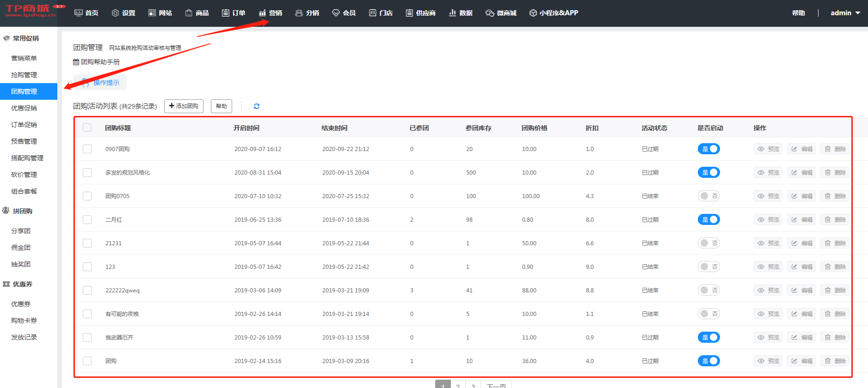This screenshot has width=868, height=388.
Task: Open the 小程序&APP top navigation item
Action: tap(554, 13)
